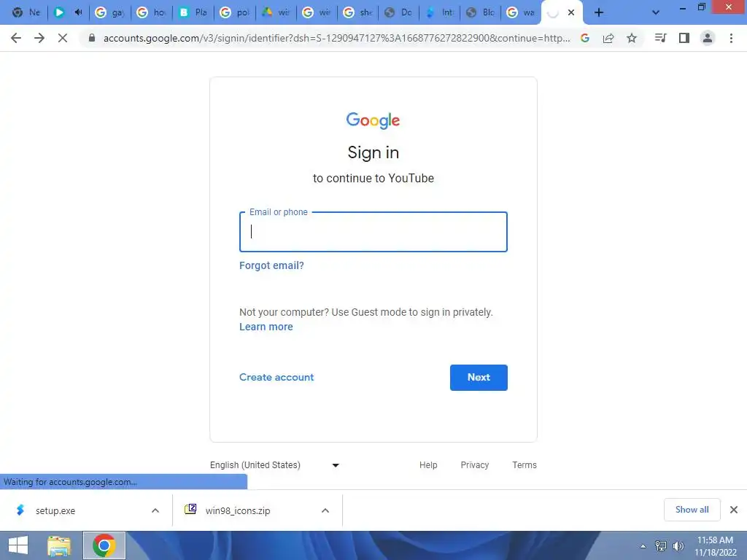747x560 pixels.
Task: Open a new tab
Action: point(599,12)
